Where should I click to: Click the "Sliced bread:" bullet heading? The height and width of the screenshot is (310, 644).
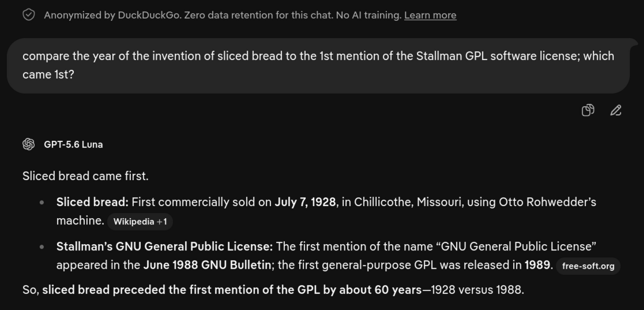[x=92, y=202]
